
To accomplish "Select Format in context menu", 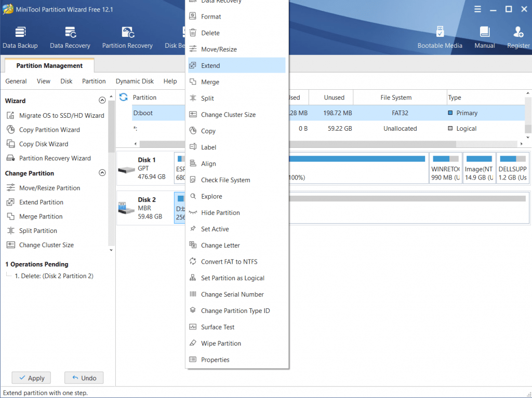I will (237, 17).
